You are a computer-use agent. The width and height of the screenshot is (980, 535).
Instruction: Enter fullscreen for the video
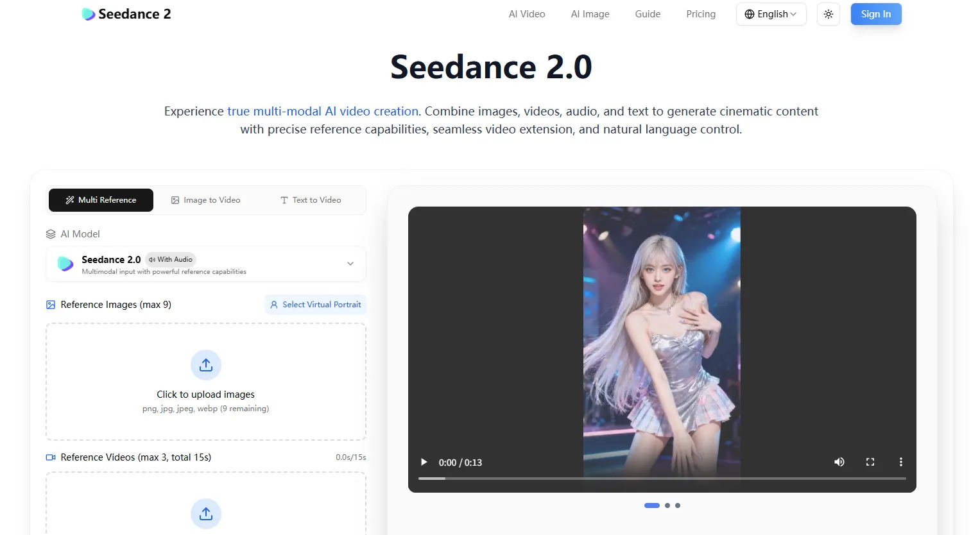(870, 462)
